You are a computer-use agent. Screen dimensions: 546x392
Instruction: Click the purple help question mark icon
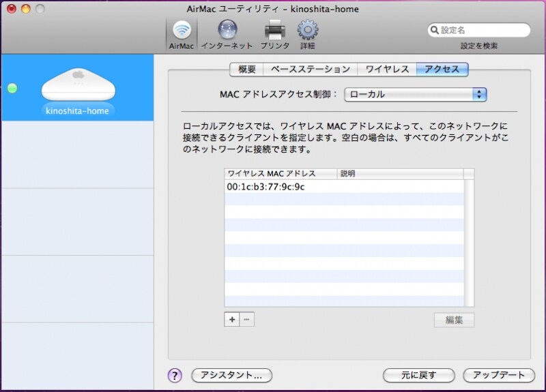pyautogui.click(x=175, y=375)
